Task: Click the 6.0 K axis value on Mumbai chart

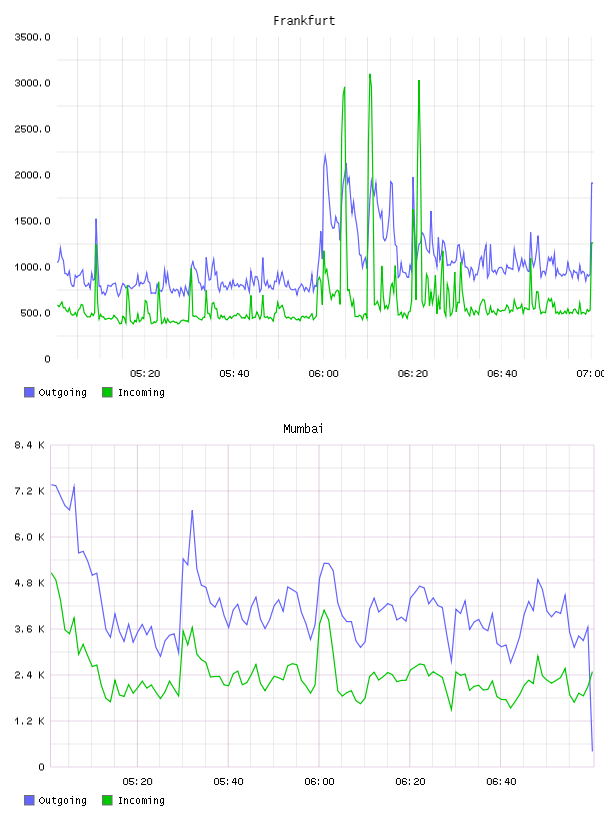Action: point(29,537)
